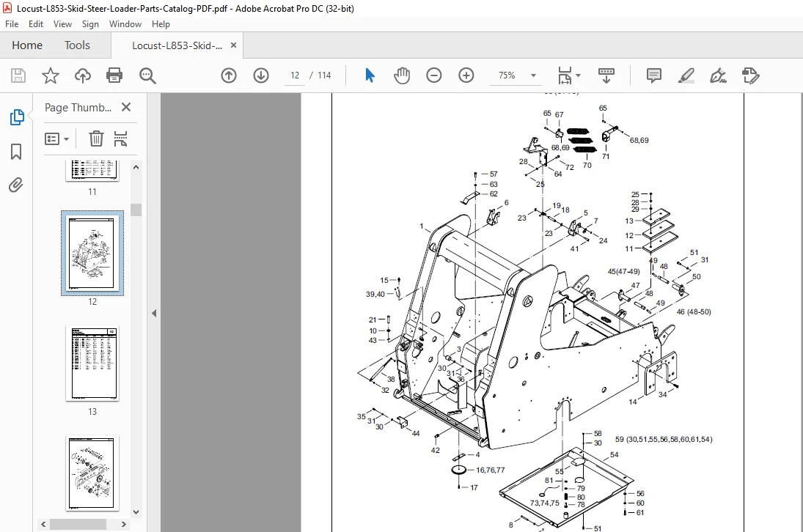Viewport: 803px width, 532px height.
Task: Click the Acrobat PDF icon in title bar
Action: 7,8
